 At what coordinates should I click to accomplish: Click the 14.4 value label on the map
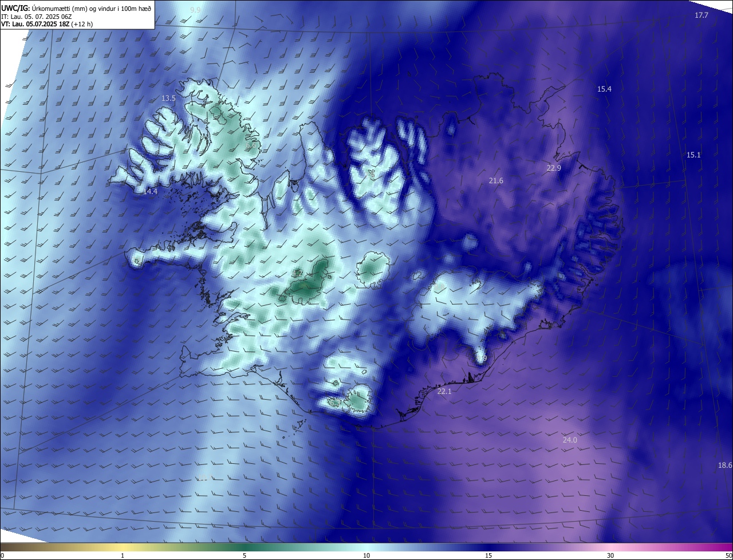click(x=150, y=192)
